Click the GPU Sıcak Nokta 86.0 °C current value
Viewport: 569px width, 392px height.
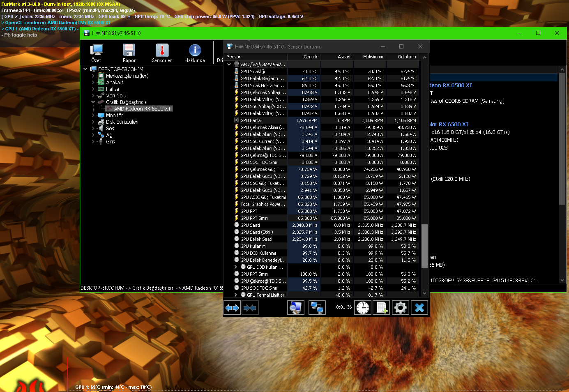tap(310, 85)
